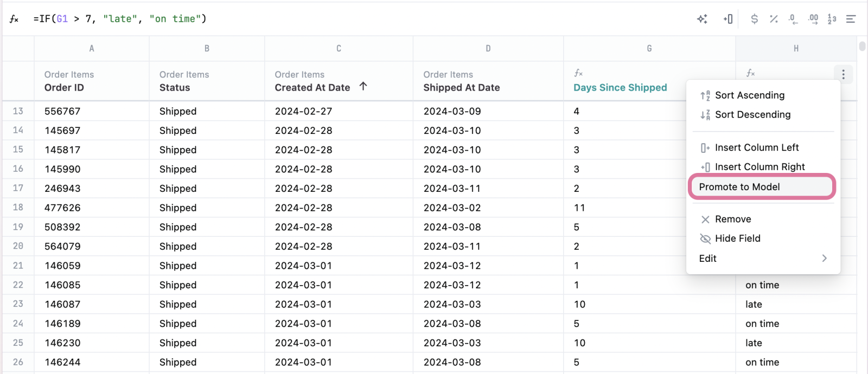Click 'on time' cell in row 26

[x=796, y=362]
